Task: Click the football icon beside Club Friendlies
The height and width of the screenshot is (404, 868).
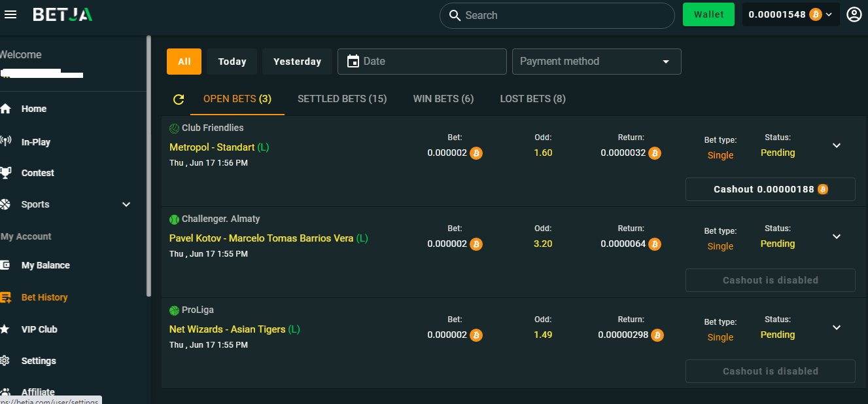Action: click(x=174, y=128)
